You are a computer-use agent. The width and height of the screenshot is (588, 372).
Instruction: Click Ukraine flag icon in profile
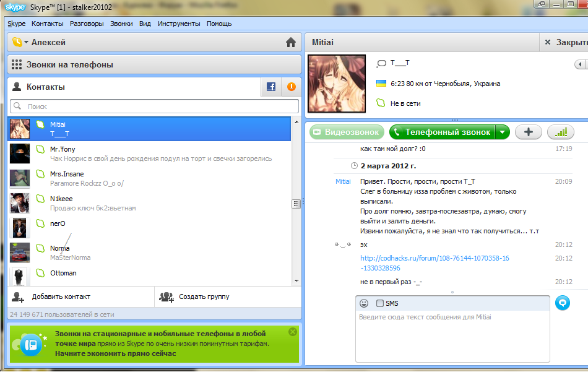(x=381, y=83)
